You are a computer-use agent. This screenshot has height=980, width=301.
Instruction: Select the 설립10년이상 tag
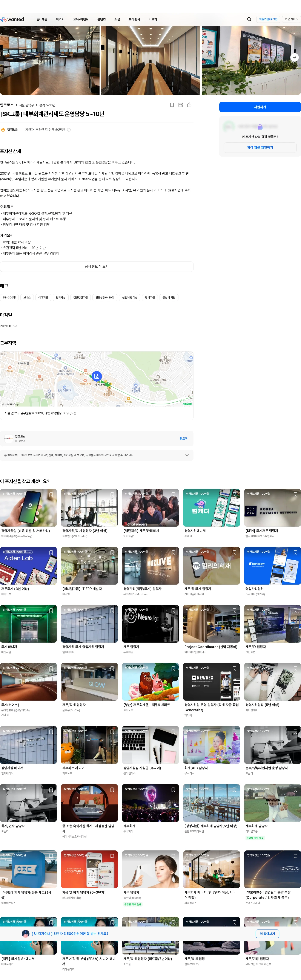pos(130,298)
